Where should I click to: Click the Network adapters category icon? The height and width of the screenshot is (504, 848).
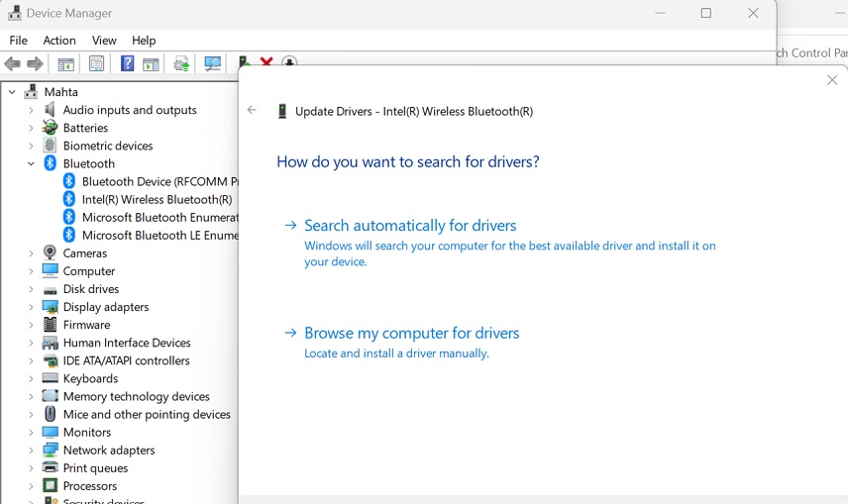point(50,450)
